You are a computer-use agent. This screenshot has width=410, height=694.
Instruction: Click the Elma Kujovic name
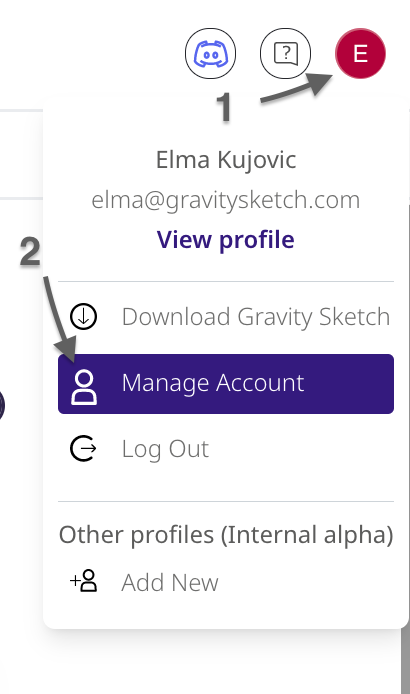click(x=226, y=160)
